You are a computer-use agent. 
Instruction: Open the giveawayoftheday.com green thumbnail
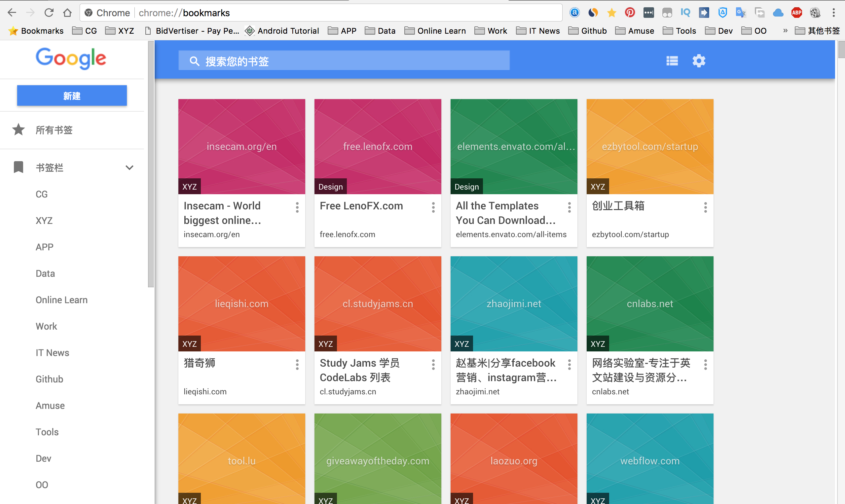coord(378,459)
